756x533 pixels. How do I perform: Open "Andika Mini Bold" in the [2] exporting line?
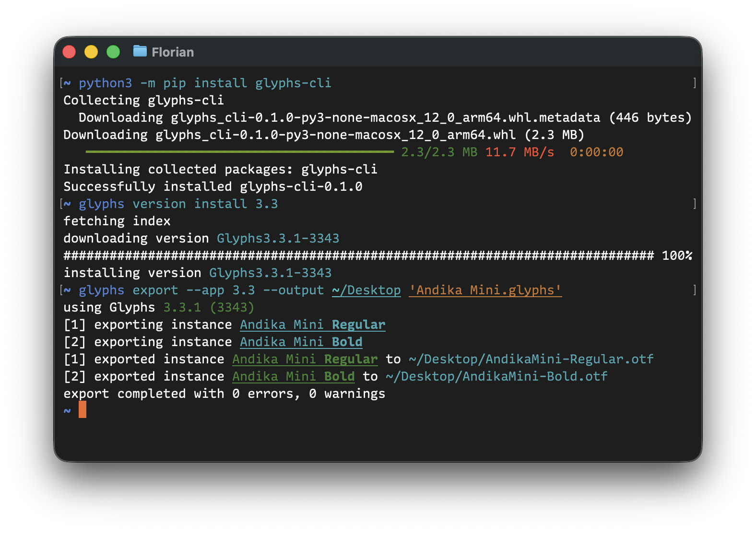[301, 342]
